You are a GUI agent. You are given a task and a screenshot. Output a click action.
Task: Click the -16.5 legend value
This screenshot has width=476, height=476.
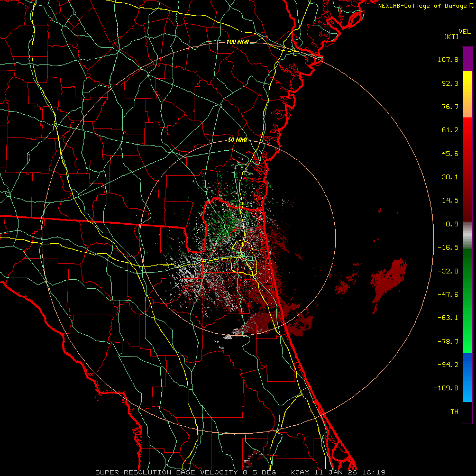pos(448,248)
